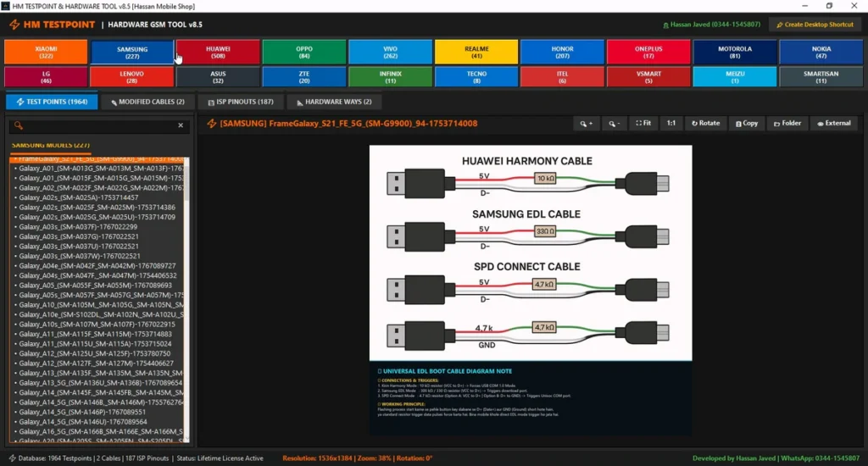
Task: Choose the ONEPLUS (17) brand button
Action: (648, 52)
